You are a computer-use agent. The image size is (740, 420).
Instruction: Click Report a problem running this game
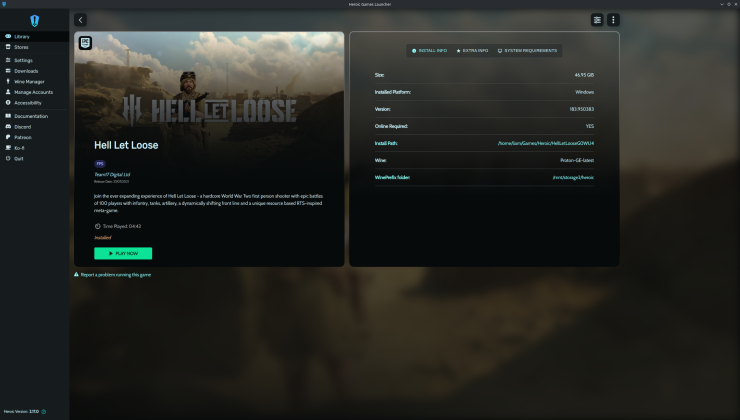tap(113, 274)
